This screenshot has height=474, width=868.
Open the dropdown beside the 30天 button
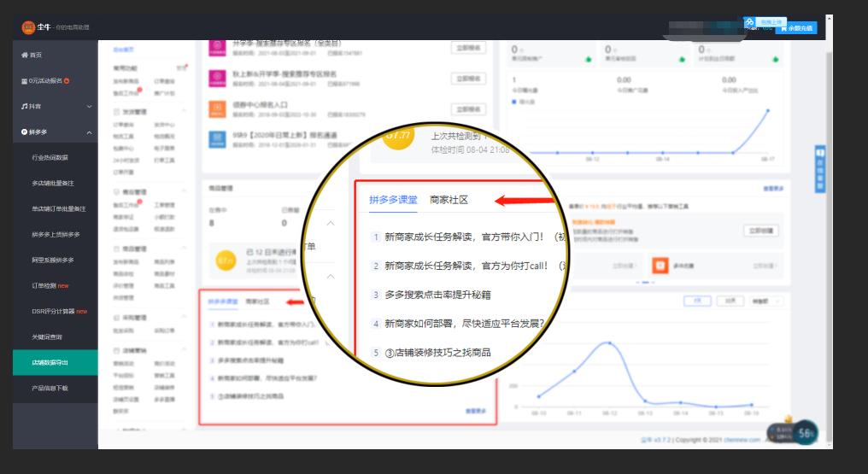pyautogui.click(x=766, y=301)
